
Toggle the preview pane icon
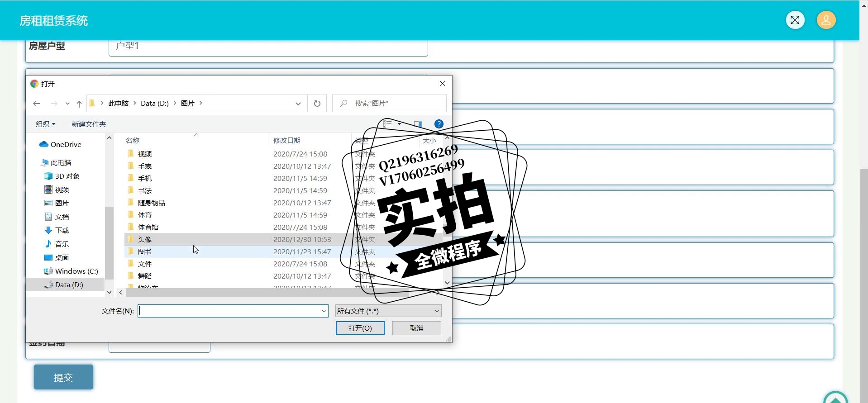click(x=418, y=124)
